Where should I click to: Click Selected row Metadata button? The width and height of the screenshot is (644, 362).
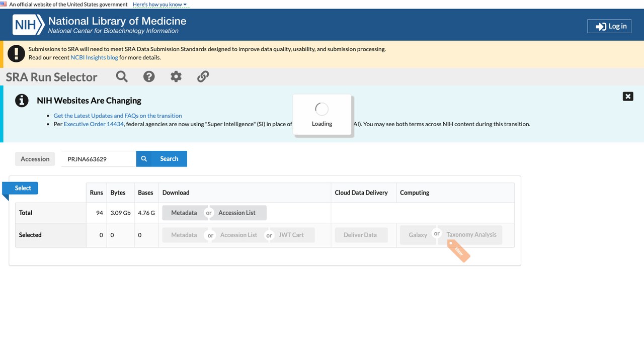click(184, 235)
